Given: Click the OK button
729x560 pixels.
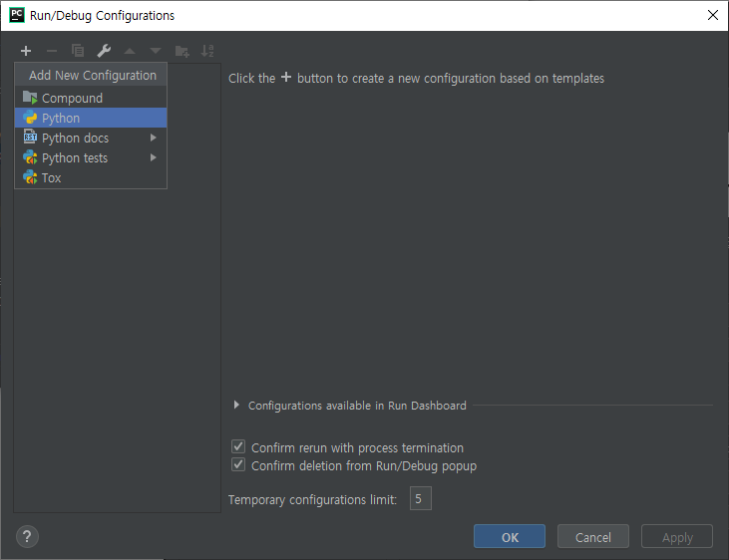Looking at the screenshot, I should (510, 537).
